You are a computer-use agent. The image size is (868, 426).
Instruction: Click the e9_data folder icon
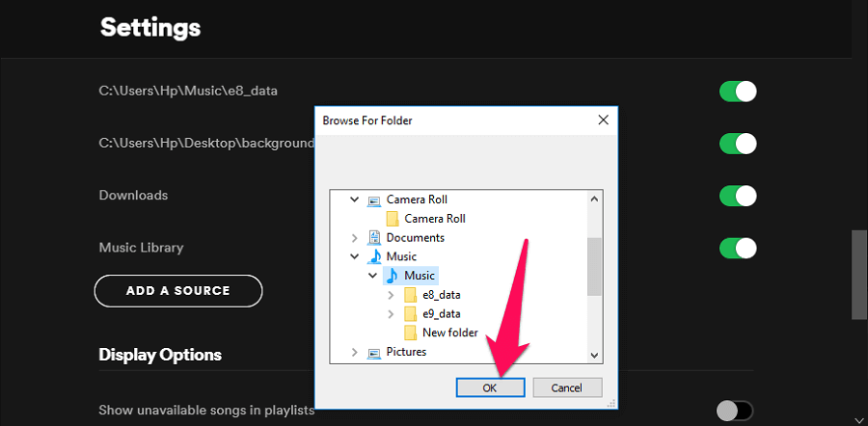tap(410, 313)
